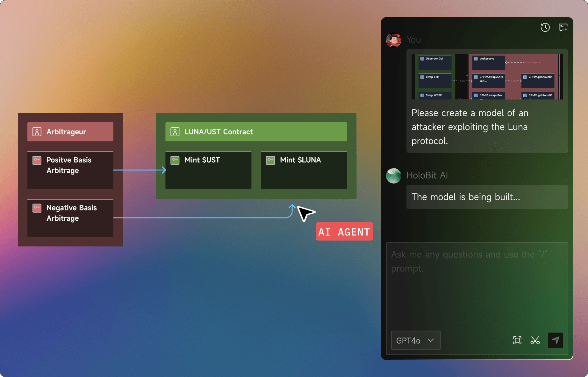Click the red AI AGENT label

pyautogui.click(x=344, y=231)
